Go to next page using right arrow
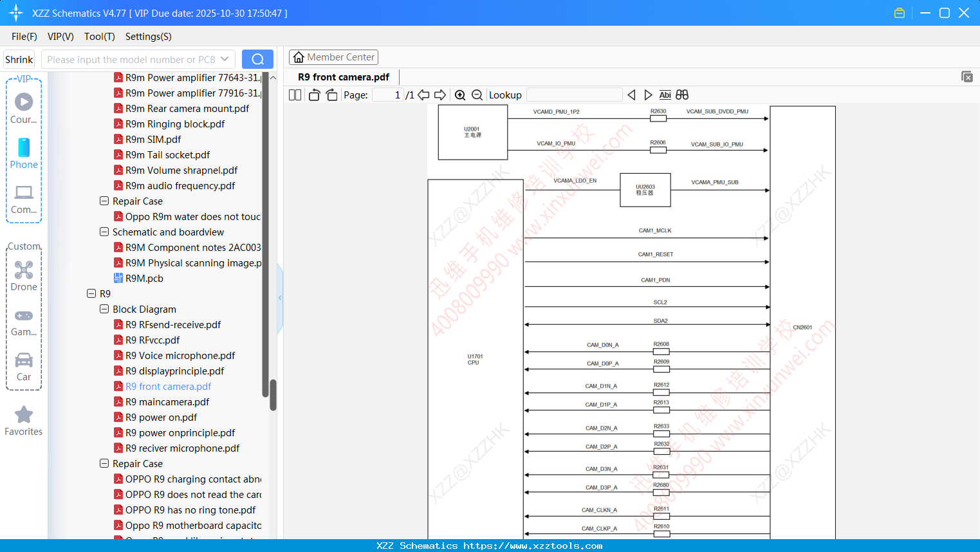 [440, 95]
